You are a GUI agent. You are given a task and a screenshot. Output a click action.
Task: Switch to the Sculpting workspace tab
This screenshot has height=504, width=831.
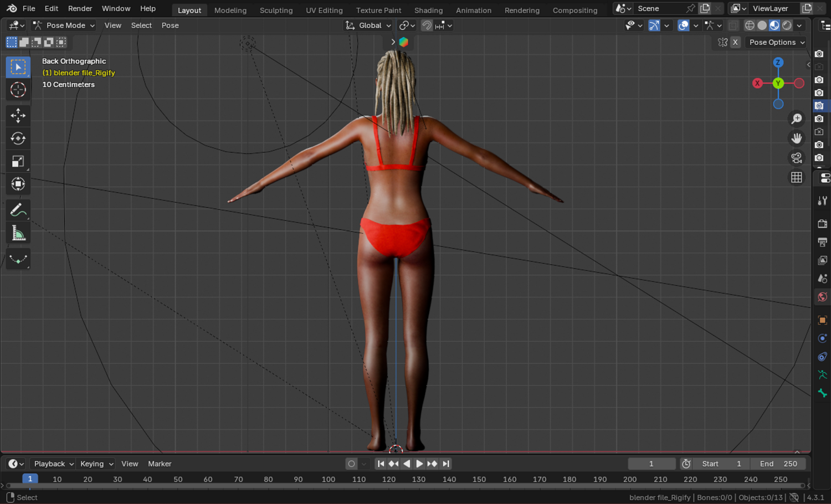tap(276, 10)
